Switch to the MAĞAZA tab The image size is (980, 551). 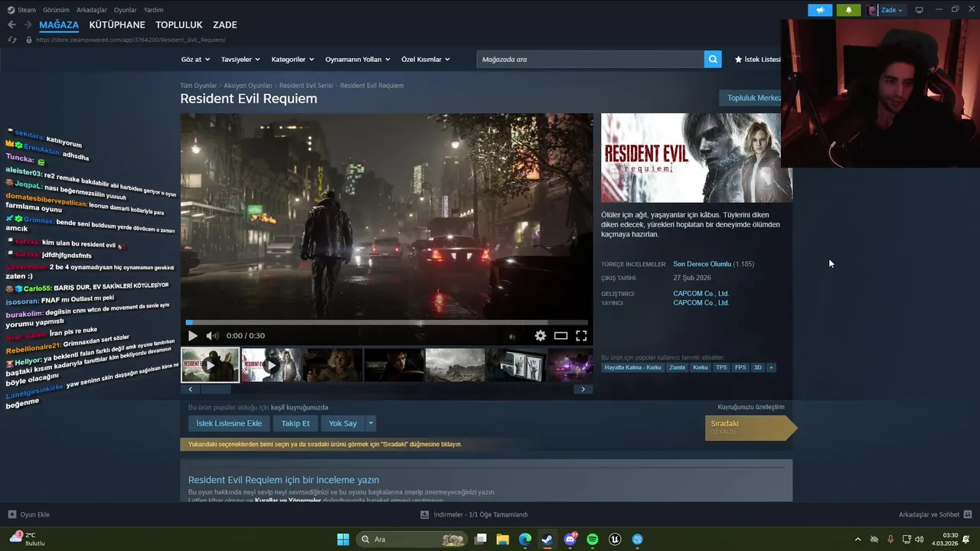pyautogui.click(x=59, y=24)
